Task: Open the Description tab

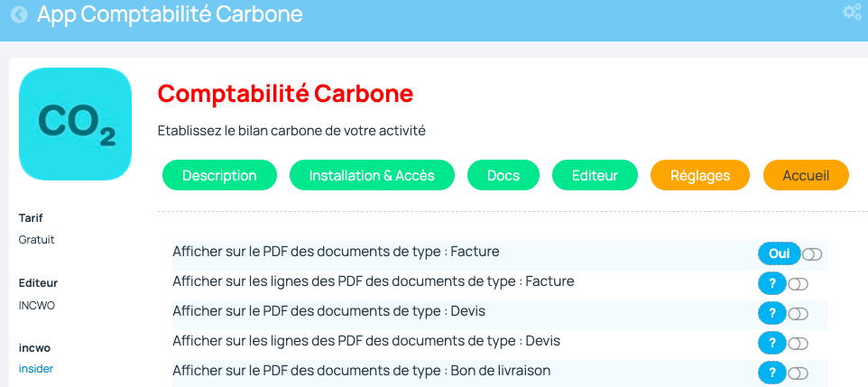Action: (x=220, y=176)
